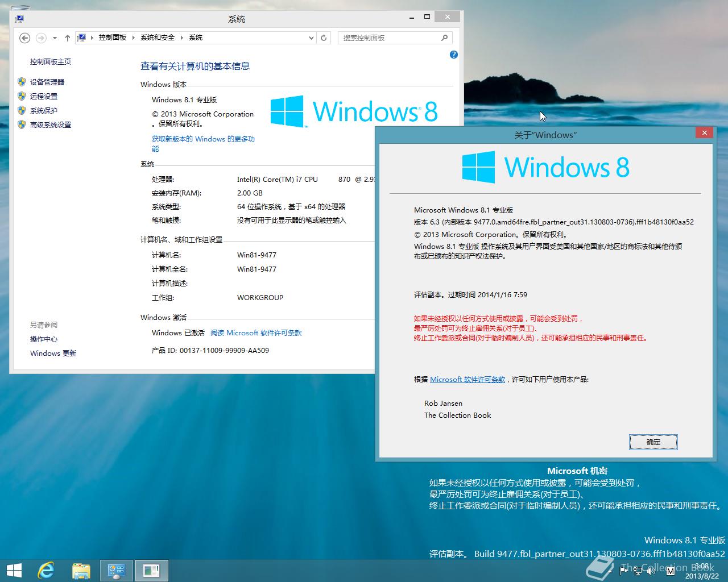Image resolution: width=728 pixels, height=582 pixels.
Task: Click the shield icon beside 高级系统设置
Action: click(x=22, y=124)
